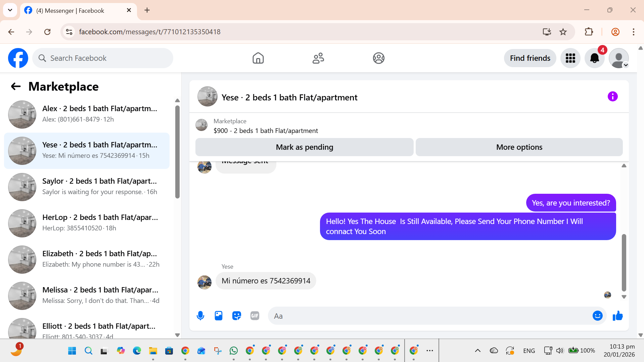The width and height of the screenshot is (644, 362).
Task: Open the emoji picker in message box
Action: 598,316
